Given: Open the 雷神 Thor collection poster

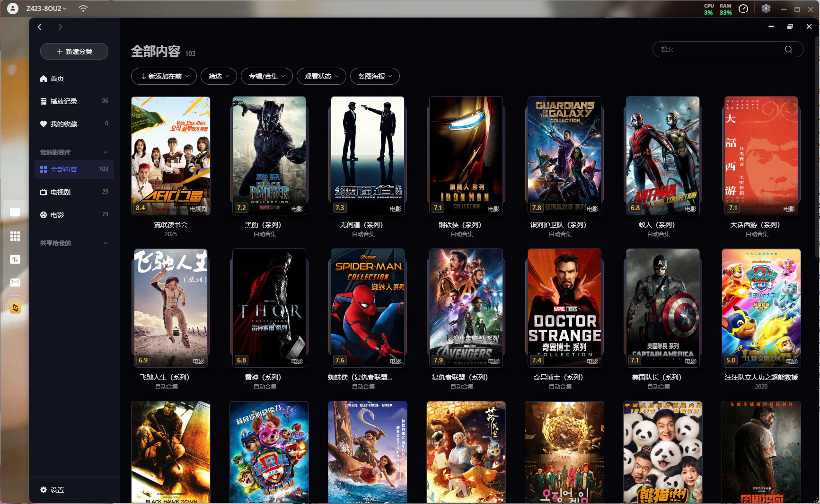Looking at the screenshot, I should (269, 308).
